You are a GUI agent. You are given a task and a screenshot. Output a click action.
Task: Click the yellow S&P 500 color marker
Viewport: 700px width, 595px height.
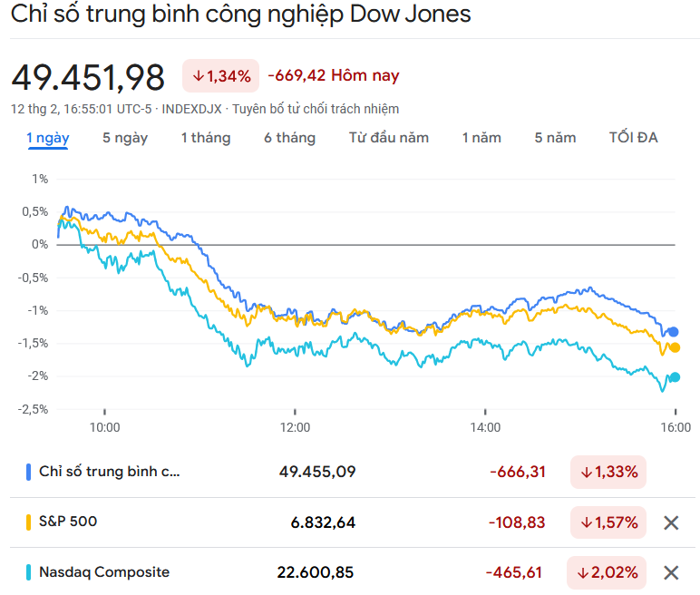click(x=30, y=522)
